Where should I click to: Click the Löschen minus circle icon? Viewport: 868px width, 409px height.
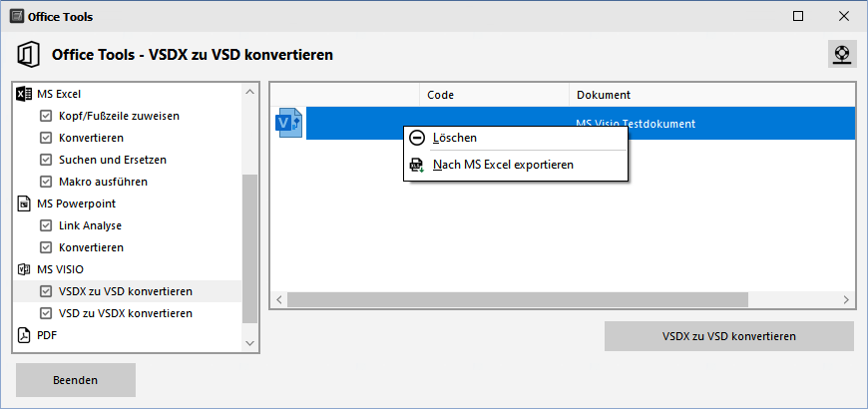pos(417,138)
